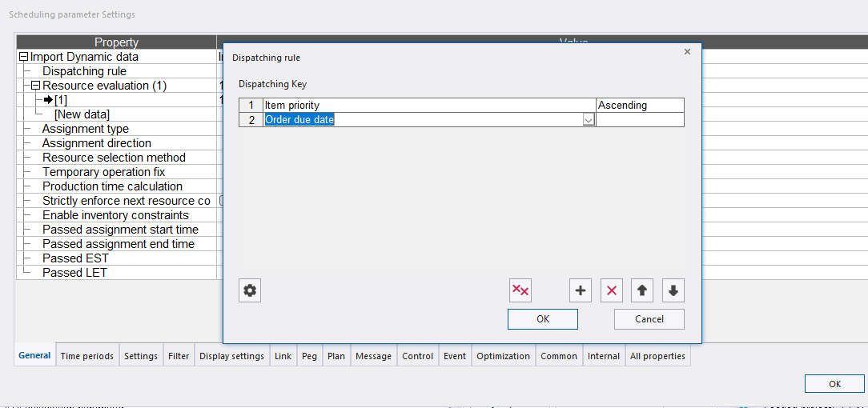
Task: Delete selected key with red X icon
Action: coord(612,290)
